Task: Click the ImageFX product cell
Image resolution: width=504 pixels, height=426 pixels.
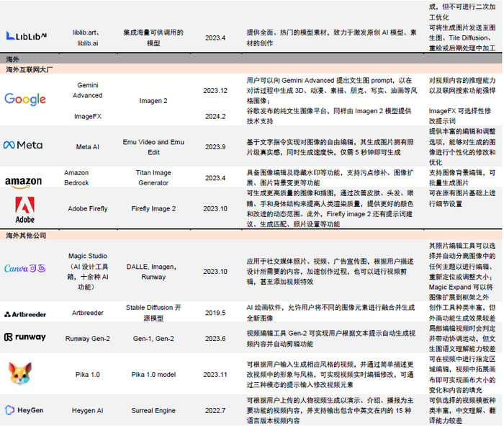Action: 87,116
